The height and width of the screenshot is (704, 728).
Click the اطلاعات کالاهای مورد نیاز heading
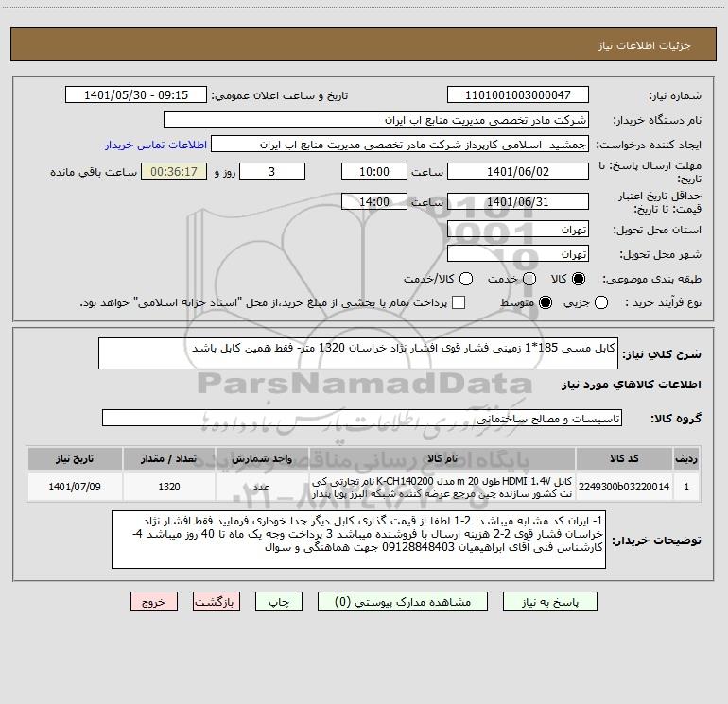pos(631,385)
